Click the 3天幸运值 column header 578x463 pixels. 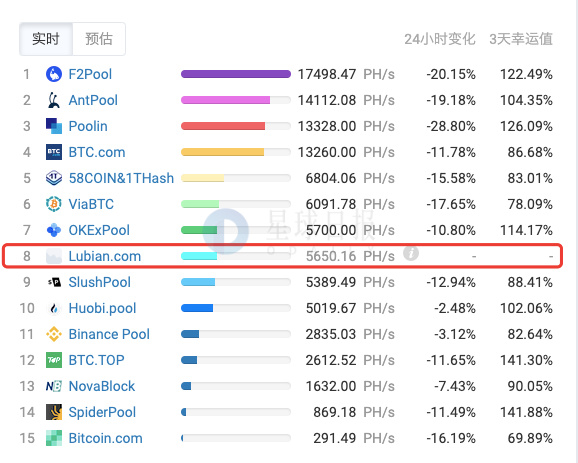pyautogui.click(x=521, y=39)
